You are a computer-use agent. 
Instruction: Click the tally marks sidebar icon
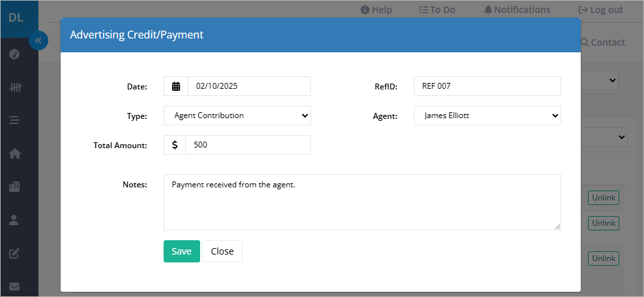click(15, 87)
